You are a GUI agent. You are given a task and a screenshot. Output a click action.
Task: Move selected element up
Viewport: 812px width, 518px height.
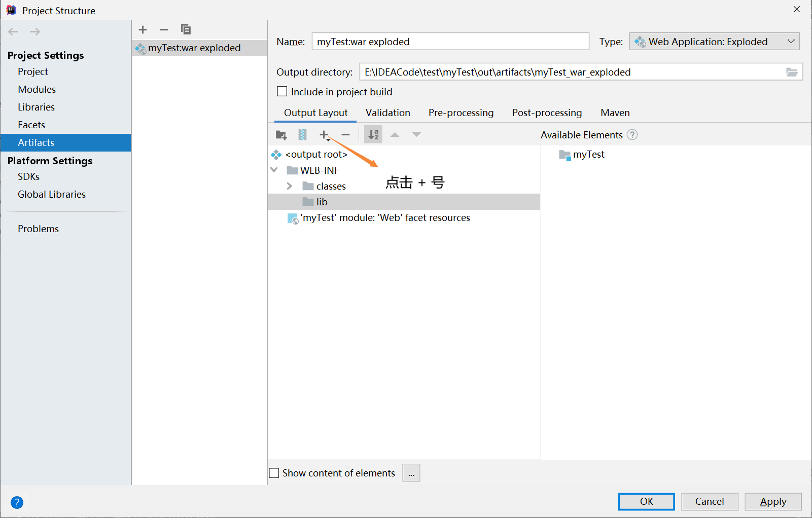pos(395,135)
